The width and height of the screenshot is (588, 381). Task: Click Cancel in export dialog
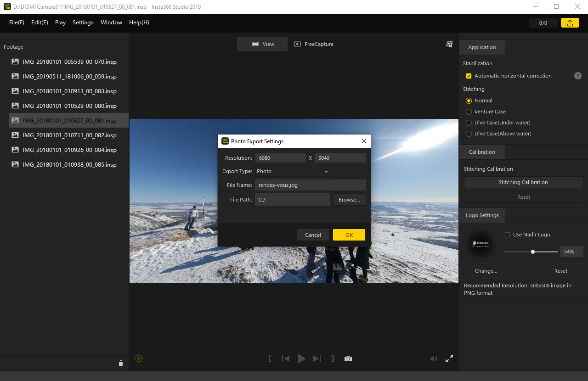point(313,235)
